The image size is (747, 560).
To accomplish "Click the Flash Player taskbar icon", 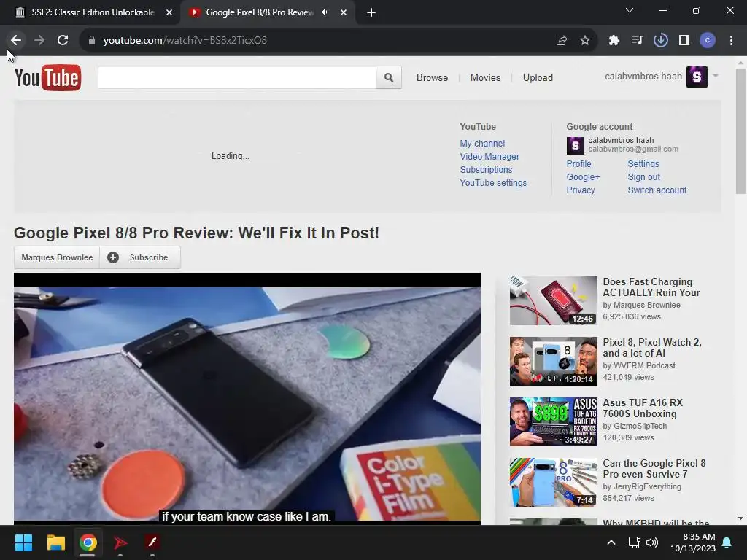I will coord(152,542).
